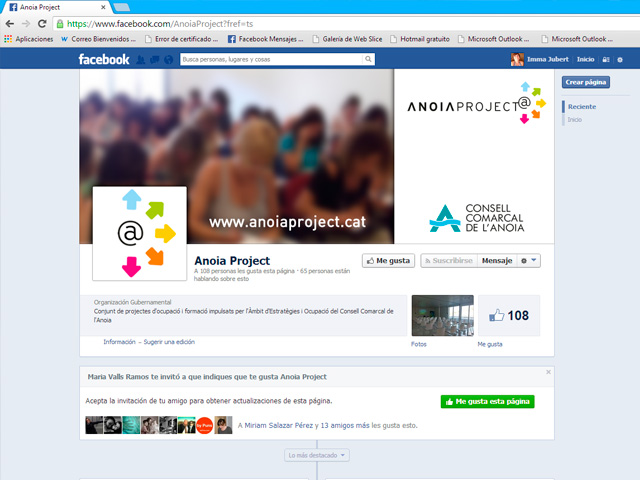
Task: Click Inicio in top Facebook bar
Action: (x=585, y=59)
